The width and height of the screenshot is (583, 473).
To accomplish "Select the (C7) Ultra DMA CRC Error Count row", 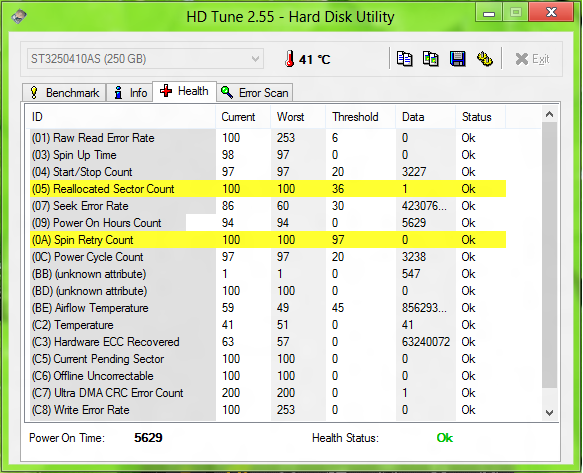I will pos(268,393).
